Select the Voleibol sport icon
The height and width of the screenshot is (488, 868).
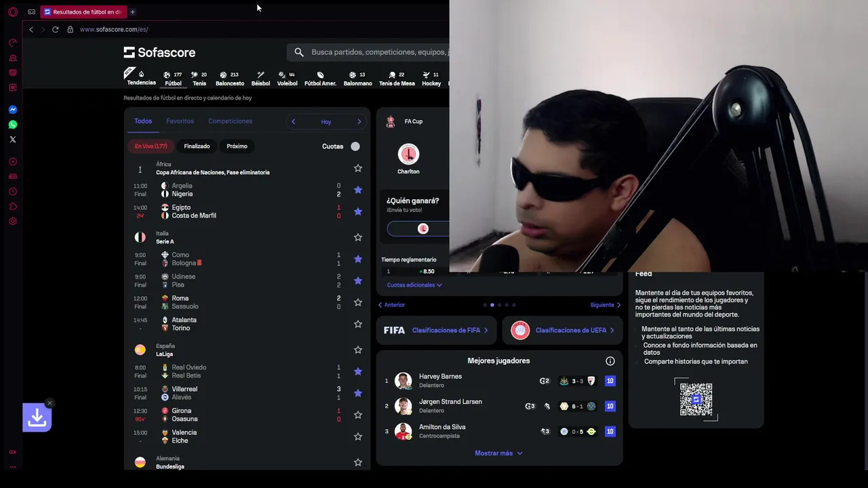click(287, 79)
